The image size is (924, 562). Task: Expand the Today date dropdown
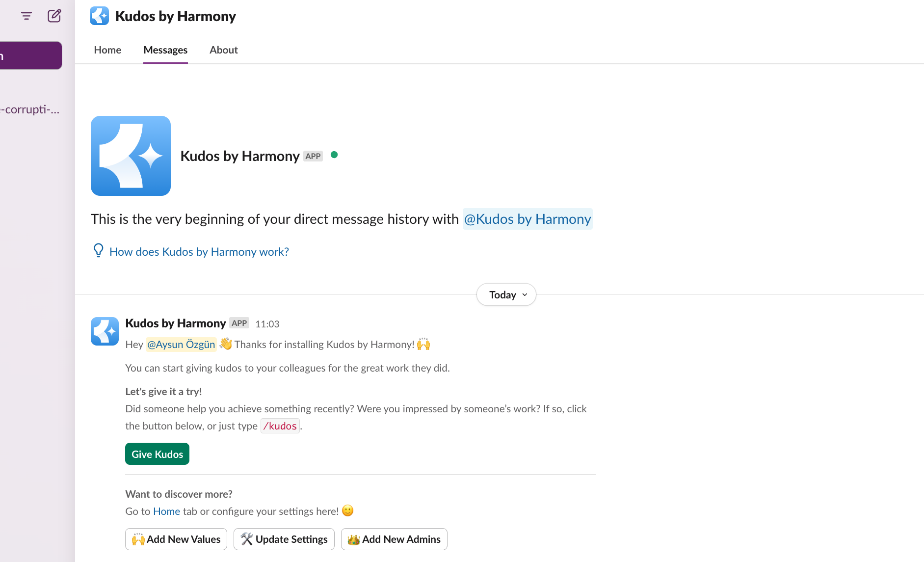pos(506,294)
